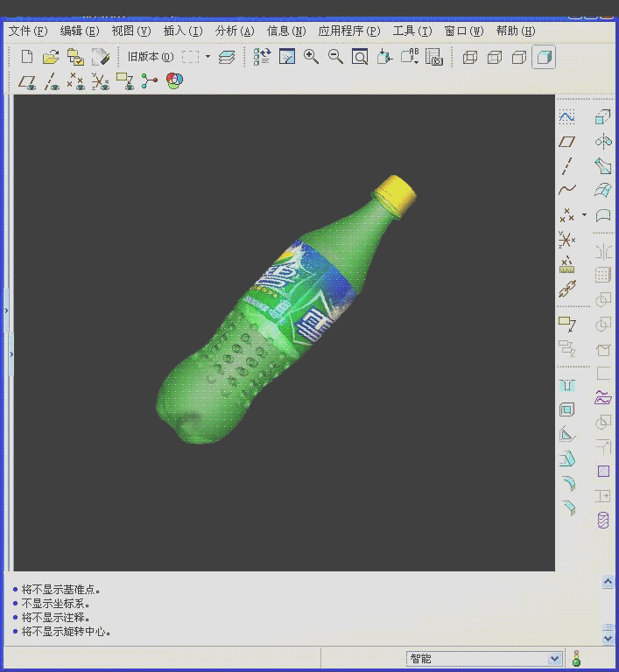619x672 pixels.
Task: Click the reorient view icon
Action: pos(384,57)
